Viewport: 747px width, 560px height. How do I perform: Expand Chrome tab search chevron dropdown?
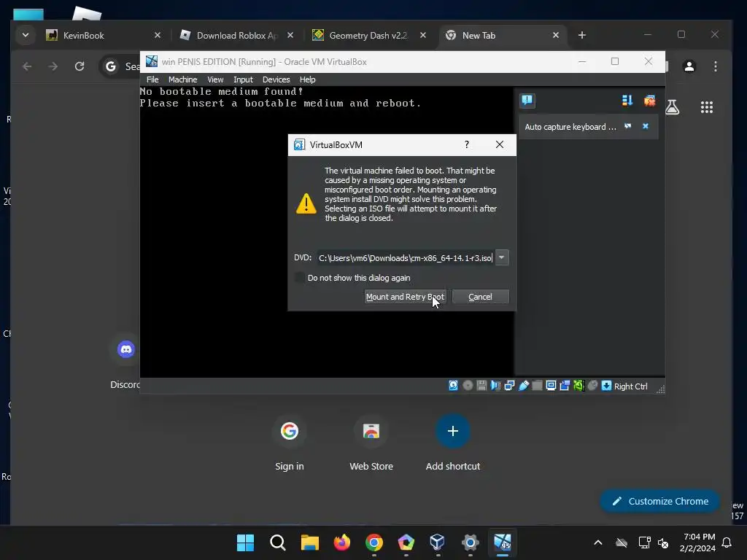pos(26,35)
